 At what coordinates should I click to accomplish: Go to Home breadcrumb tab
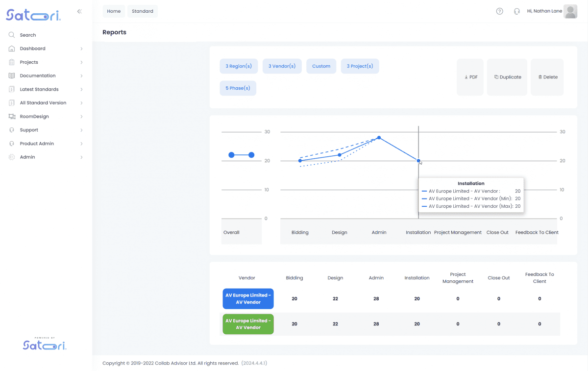[114, 11]
